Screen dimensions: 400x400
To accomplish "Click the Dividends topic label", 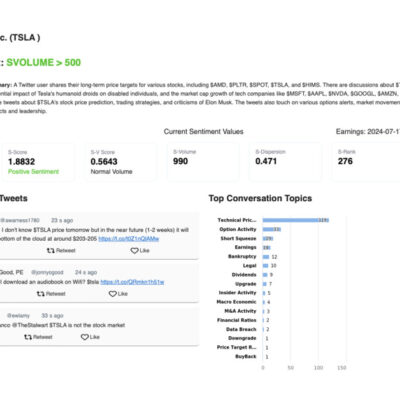I will (244, 275).
